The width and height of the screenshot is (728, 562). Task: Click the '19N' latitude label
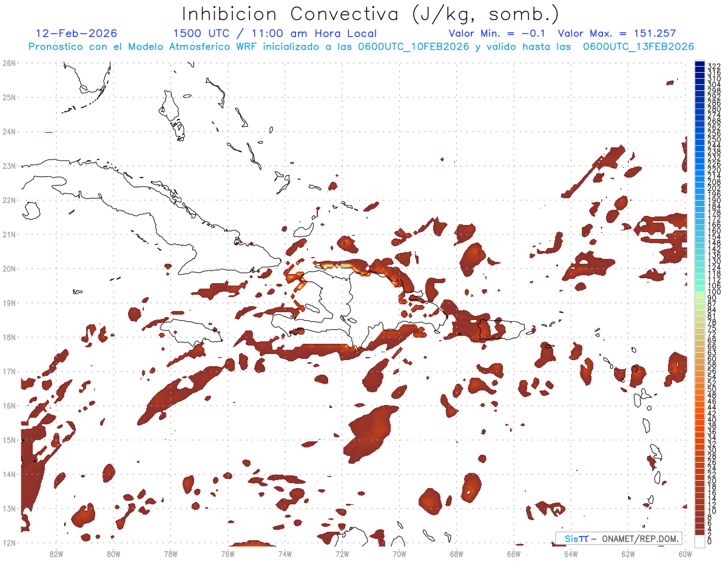[x=9, y=303]
